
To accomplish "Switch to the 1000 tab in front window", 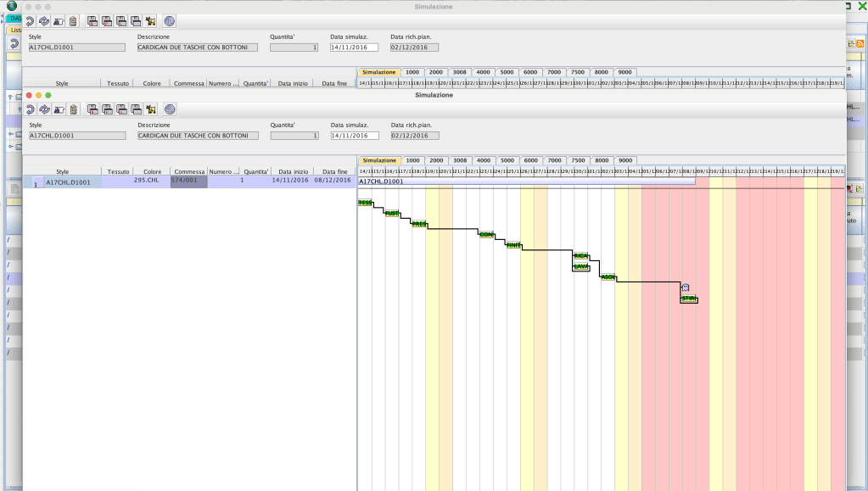I will coord(412,160).
